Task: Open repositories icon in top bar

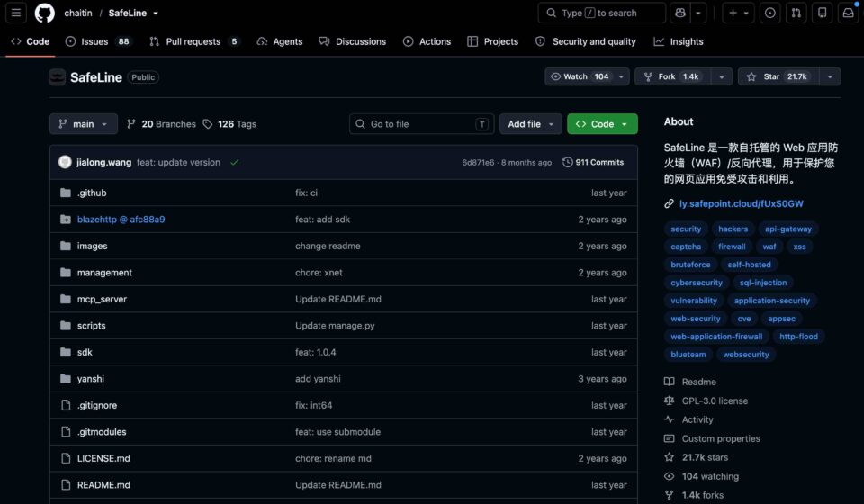Action: [822, 13]
